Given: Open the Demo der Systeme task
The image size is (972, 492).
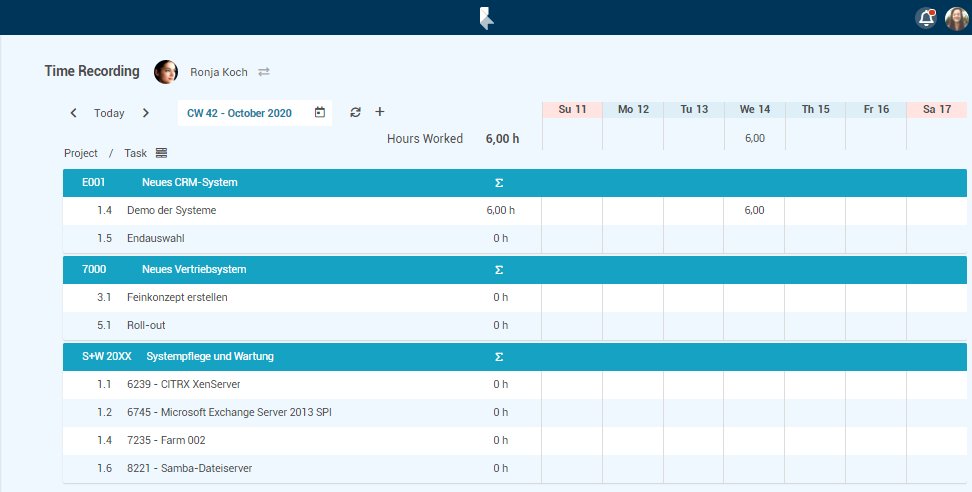Looking at the screenshot, I should [x=171, y=211].
